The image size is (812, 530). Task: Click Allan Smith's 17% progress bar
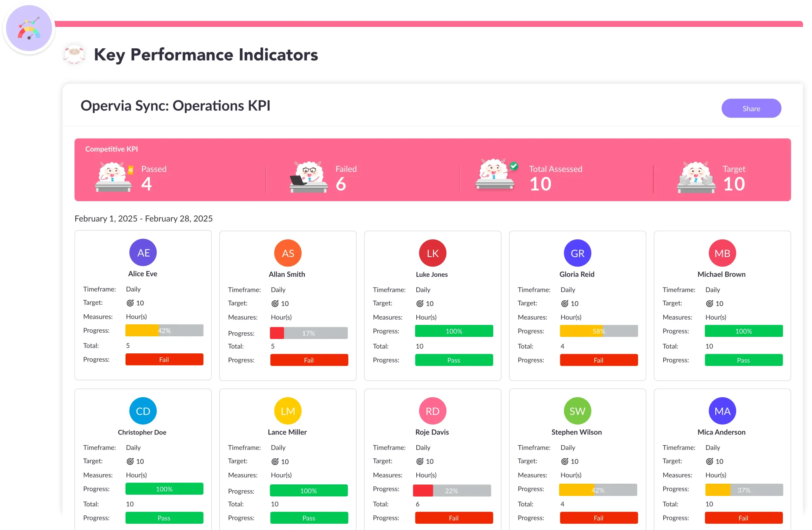308,333
